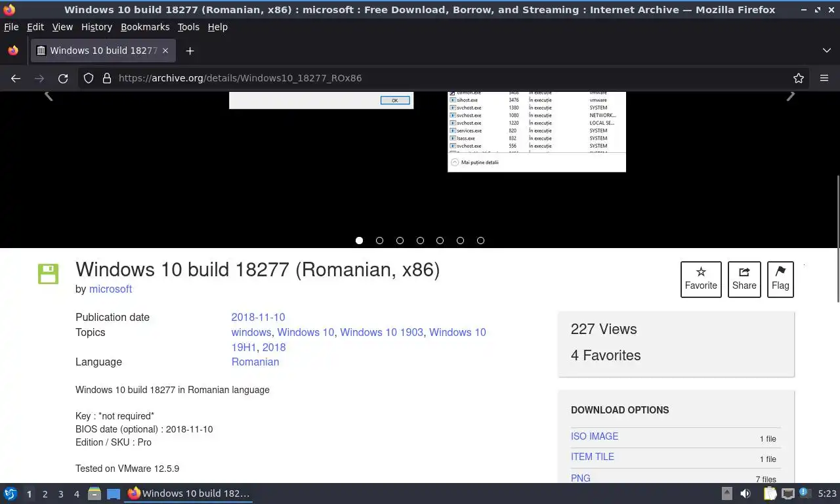Select the second carousel dot
The height and width of the screenshot is (504, 840).
379,241
